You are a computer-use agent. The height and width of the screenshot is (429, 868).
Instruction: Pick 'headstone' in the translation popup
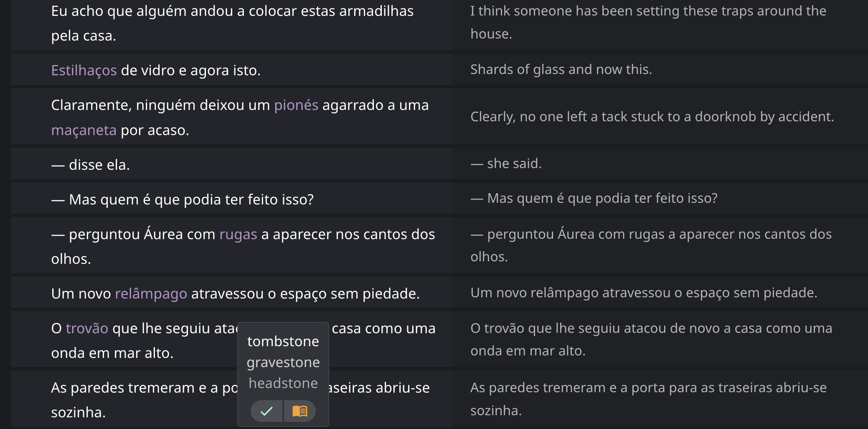283,383
